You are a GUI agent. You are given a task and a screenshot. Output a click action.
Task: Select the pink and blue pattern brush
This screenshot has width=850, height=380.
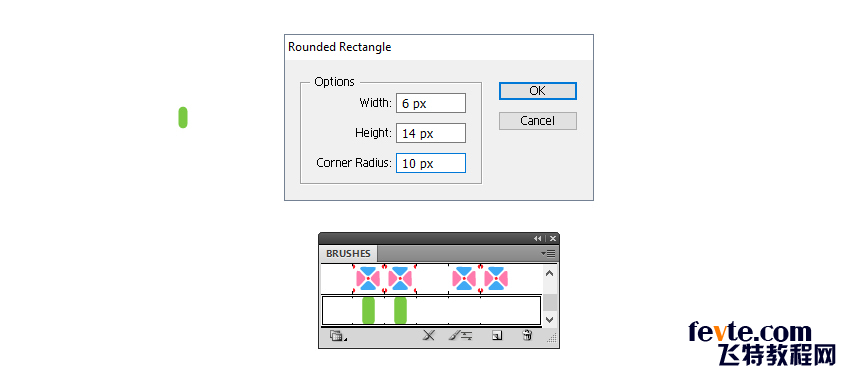click(432, 279)
